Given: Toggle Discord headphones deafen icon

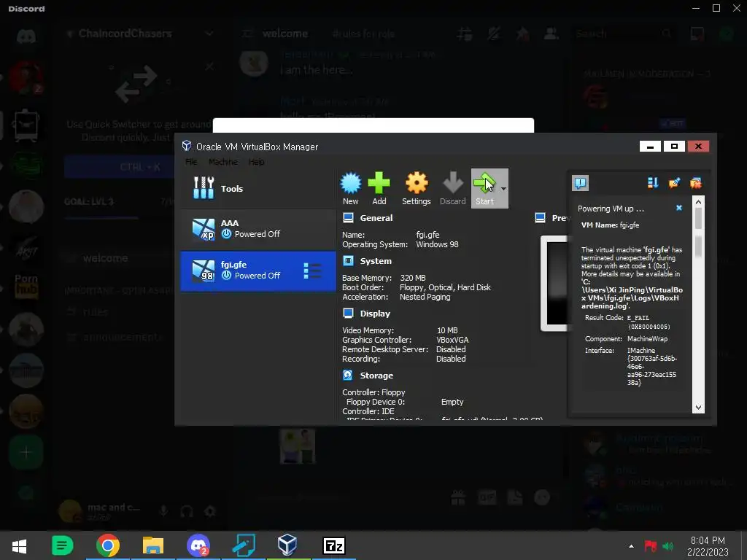Looking at the screenshot, I should coord(187,511).
